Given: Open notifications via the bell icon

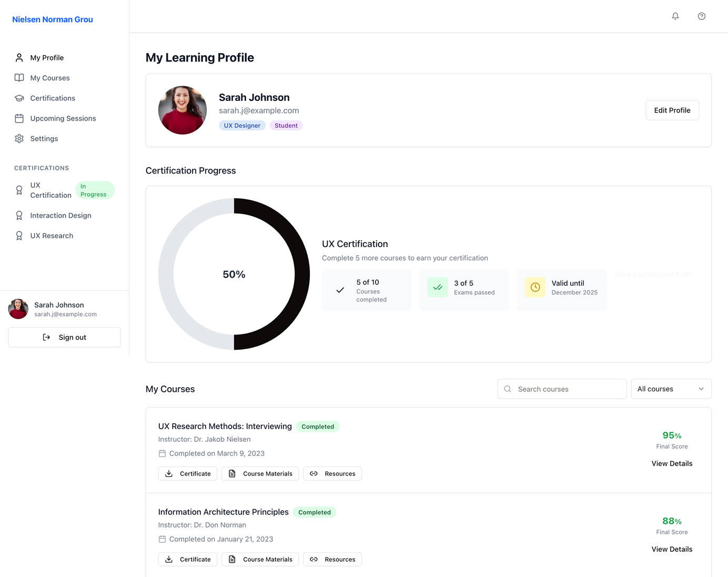Looking at the screenshot, I should point(675,16).
